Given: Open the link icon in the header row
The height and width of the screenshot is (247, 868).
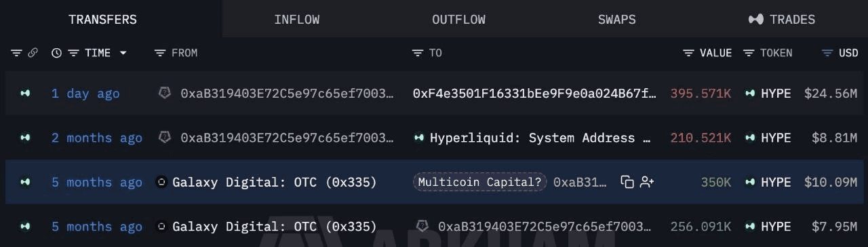Looking at the screenshot, I should click(33, 53).
